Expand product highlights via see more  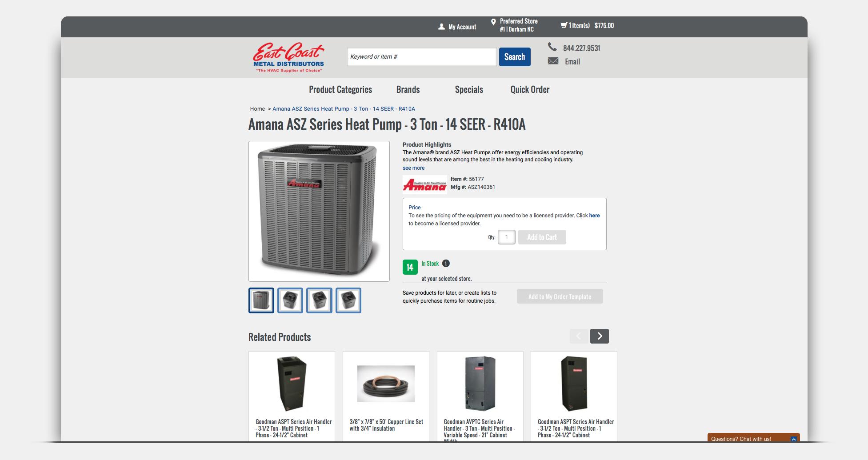[413, 168]
